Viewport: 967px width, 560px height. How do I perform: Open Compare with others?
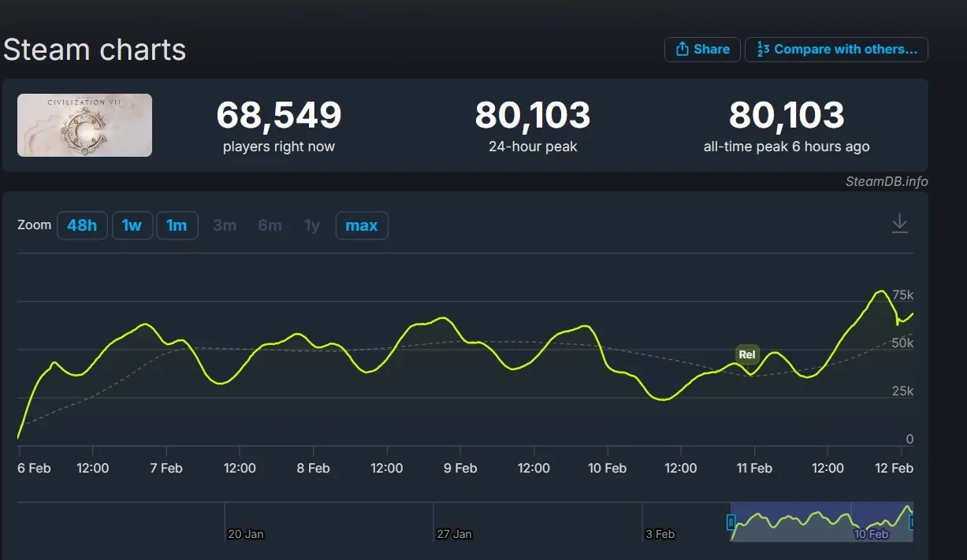(836, 49)
